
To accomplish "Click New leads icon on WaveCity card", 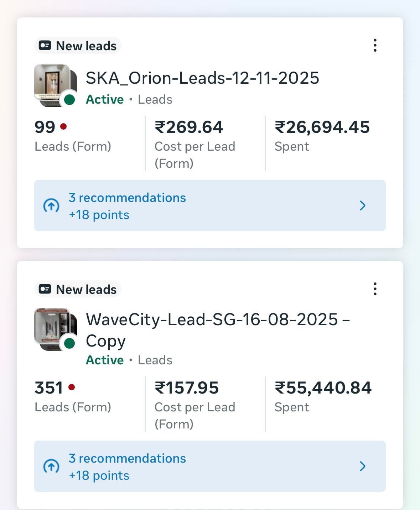I will pos(45,290).
